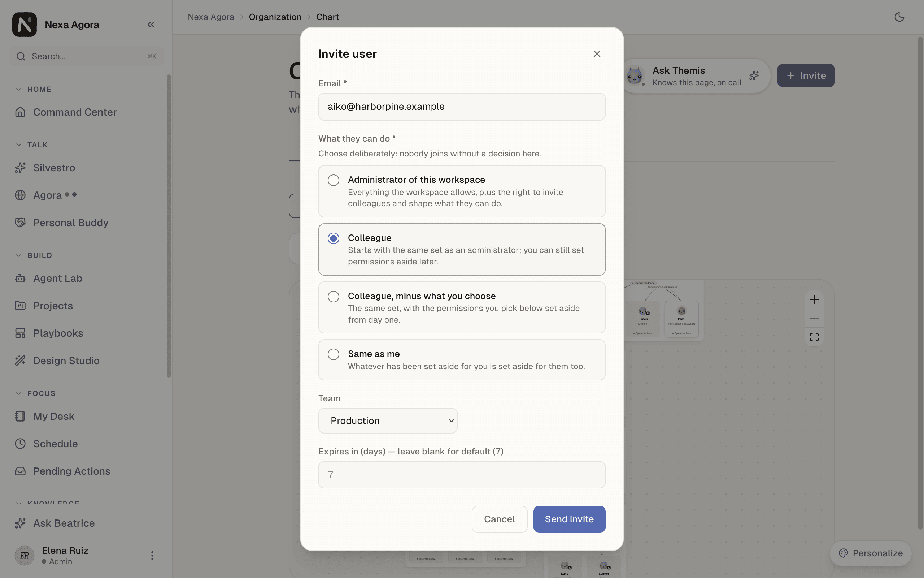Click the Email input field
Image resolution: width=924 pixels, height=578 pixels.
pos(462,107)
